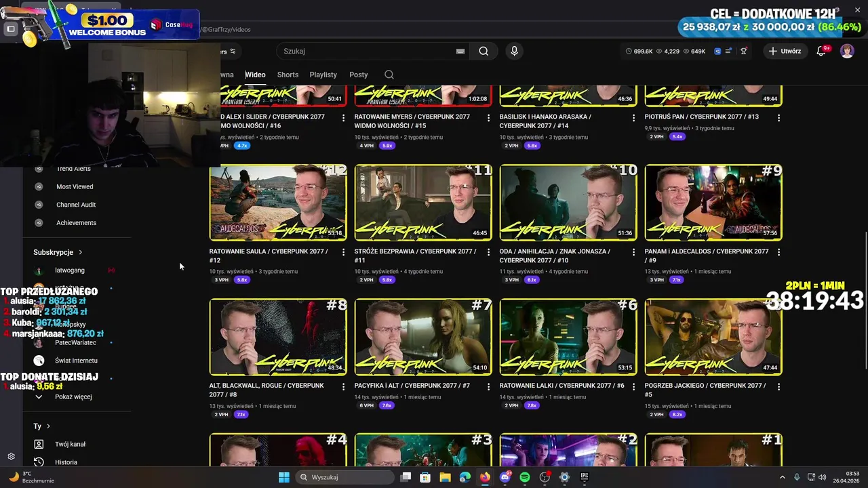The width and height of the screenshot is (868, 488).
Task: Click the 8.2x badge under POGRZEB JACKIEGO
Action: point(677,414)
